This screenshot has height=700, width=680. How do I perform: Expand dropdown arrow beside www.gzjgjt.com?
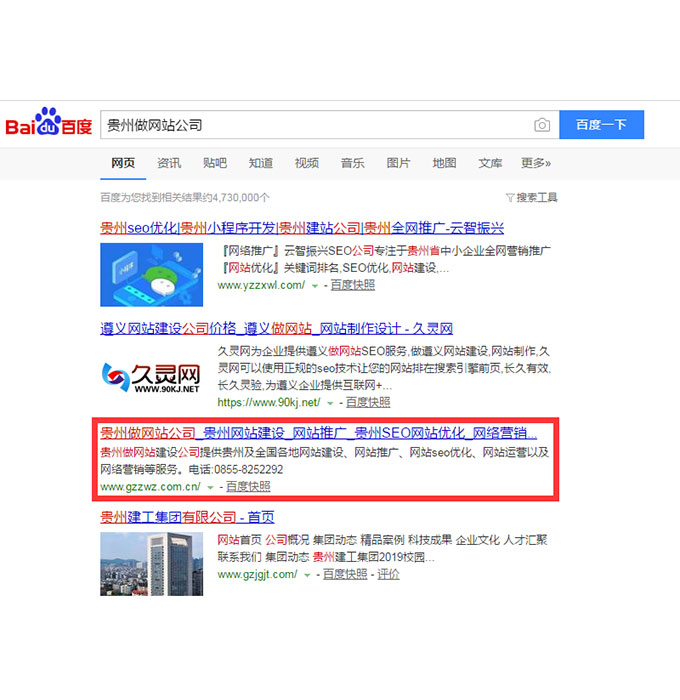[307, 575]
